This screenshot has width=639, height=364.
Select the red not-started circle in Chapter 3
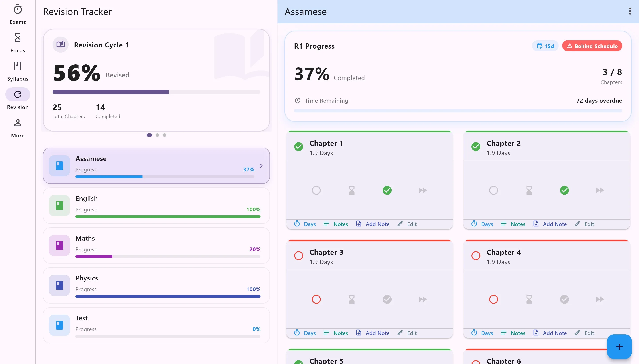(316, 299)
